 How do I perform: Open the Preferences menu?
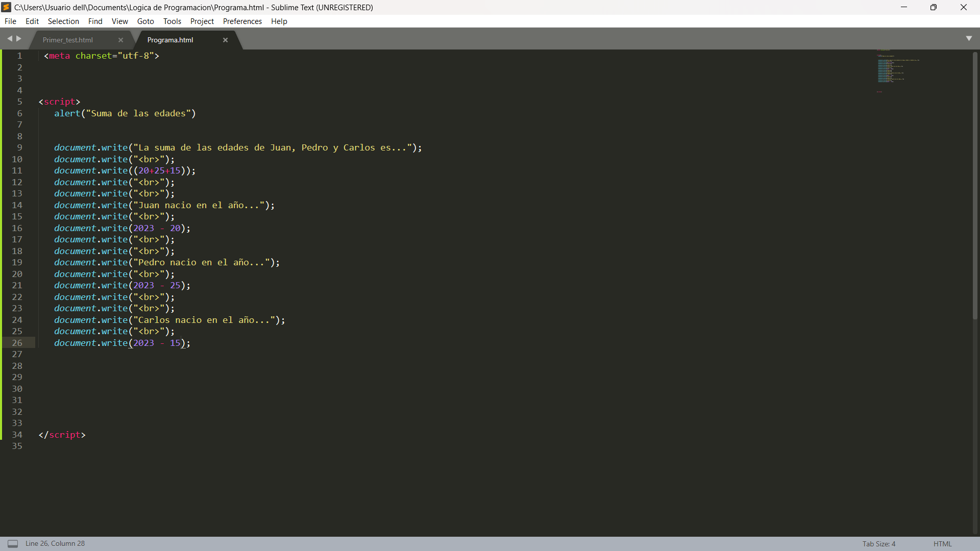(242, 21)
